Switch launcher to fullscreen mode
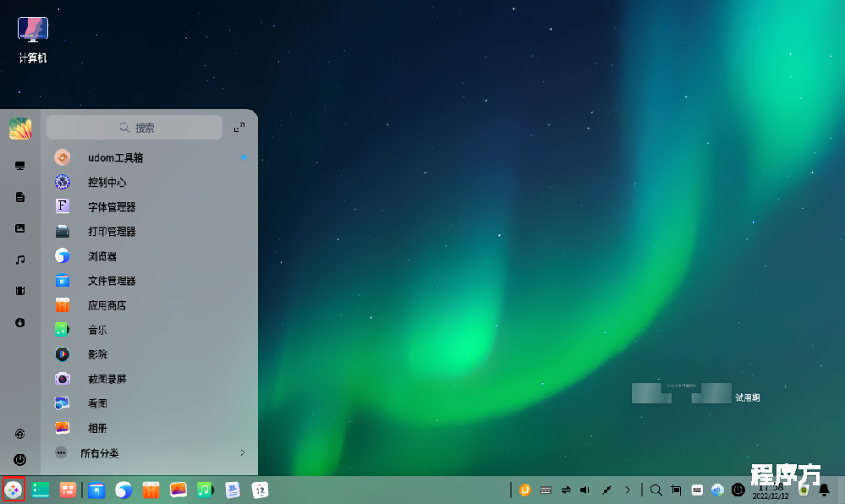Screen dimensions: 845x504 point(239,127)
